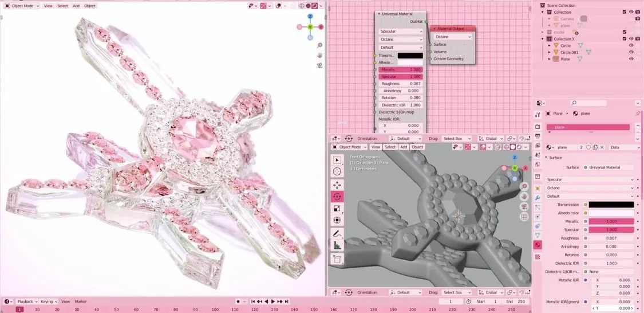Open Data link dropdown in material properties
The width and height of the screenshot is (644, 313).
625,147
